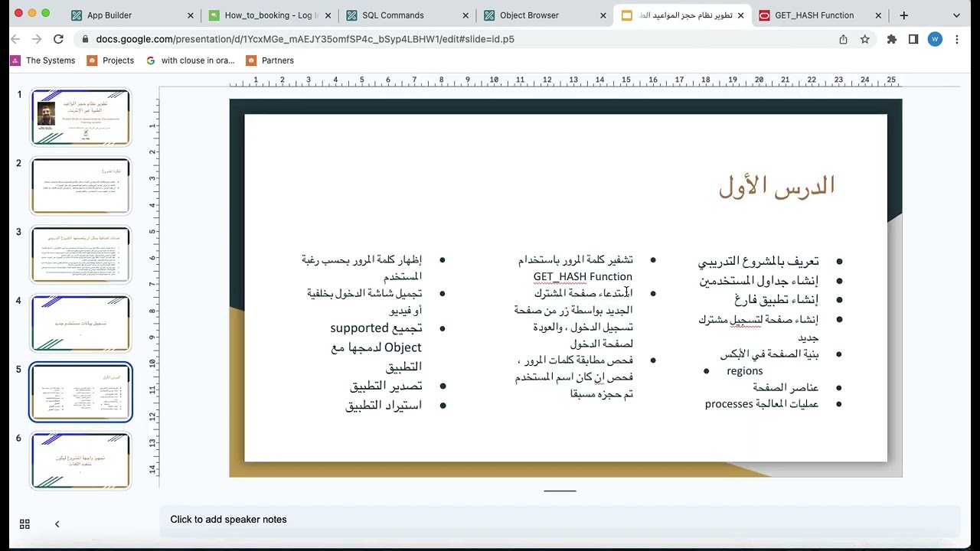The height and width of the screenshot is (551, 980).
Task: Open the tab search dropdown arrow
Action: [x=956, y=15]
